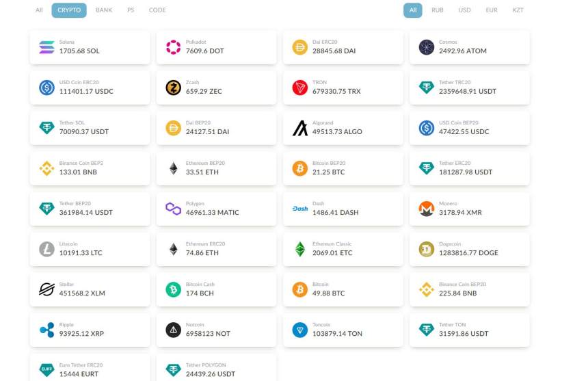Select the Zcash coin icon

(173, 88)
